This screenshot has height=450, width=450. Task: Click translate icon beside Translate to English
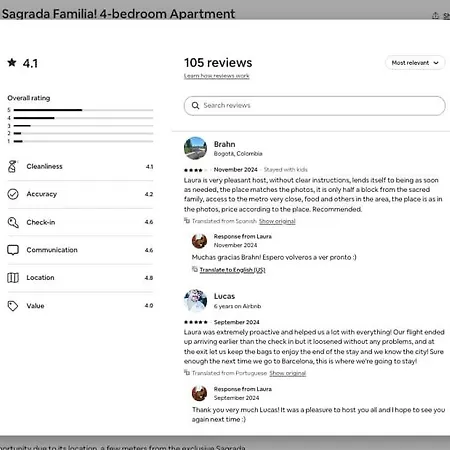[195, 269]
